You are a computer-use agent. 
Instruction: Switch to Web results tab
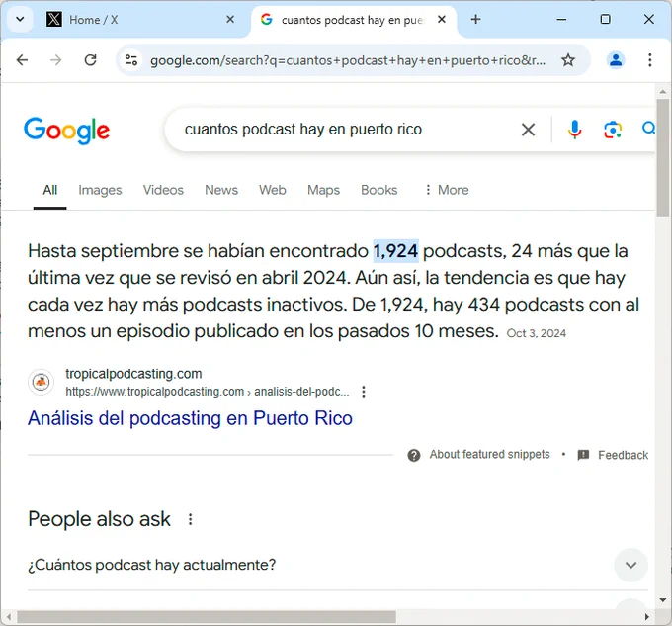coord(272,190)
